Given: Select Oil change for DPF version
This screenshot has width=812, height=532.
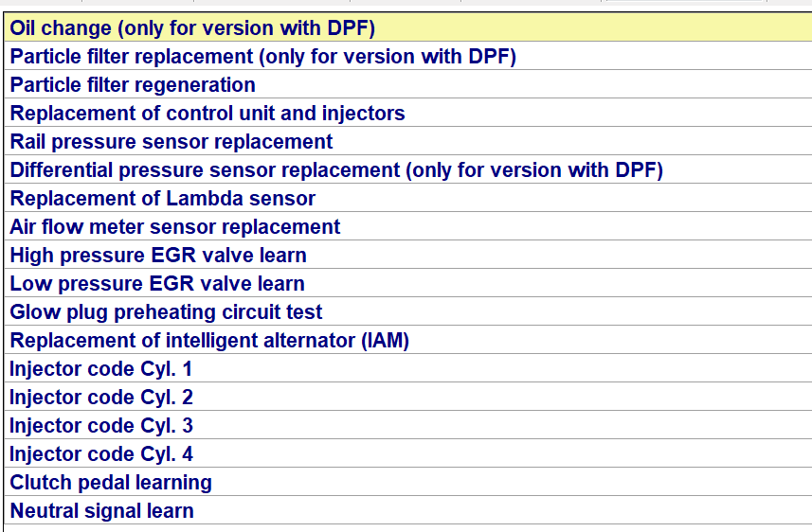Looking at the screenshot, I should tap(192, 28).
